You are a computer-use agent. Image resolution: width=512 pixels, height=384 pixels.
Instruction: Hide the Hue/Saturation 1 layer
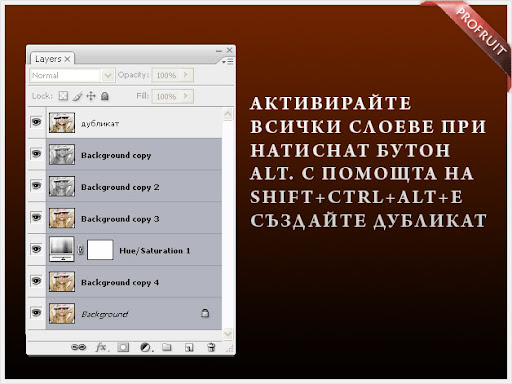36,249
